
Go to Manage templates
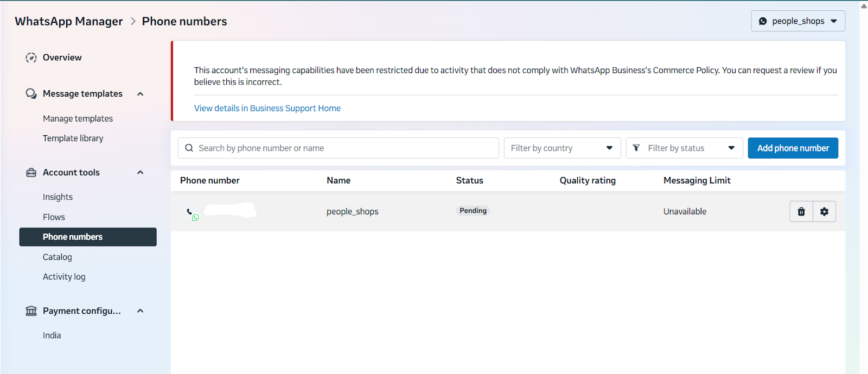click(x=78, y=119)
